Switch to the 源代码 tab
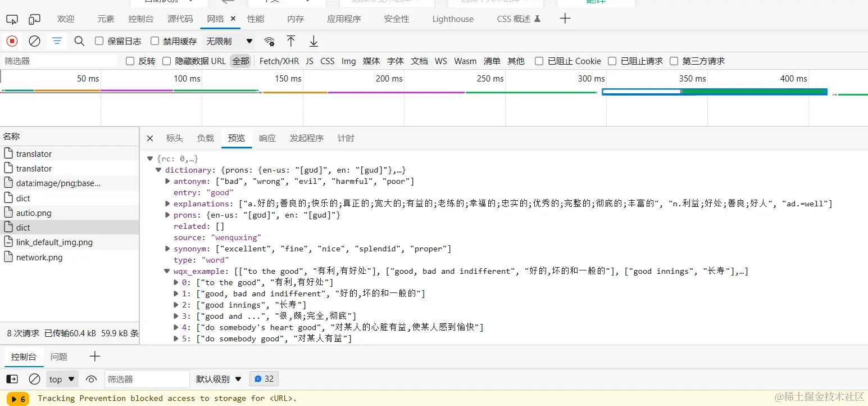The image size is (868, 406). (180, 19)
